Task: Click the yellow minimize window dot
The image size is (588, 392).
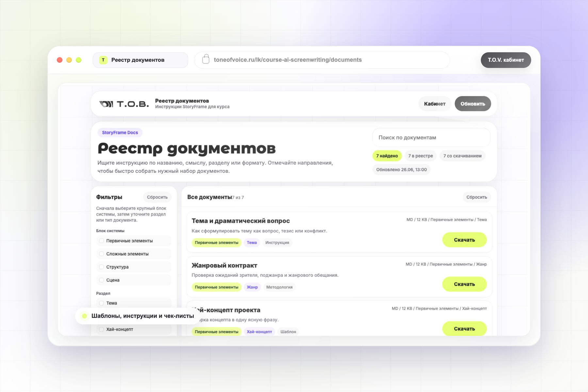Action: pos(69,60)
